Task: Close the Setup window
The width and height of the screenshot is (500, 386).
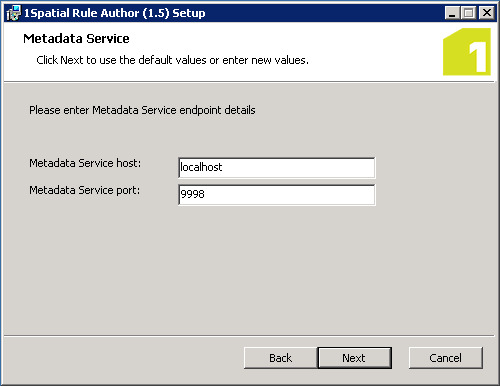Action: (487, 13)
